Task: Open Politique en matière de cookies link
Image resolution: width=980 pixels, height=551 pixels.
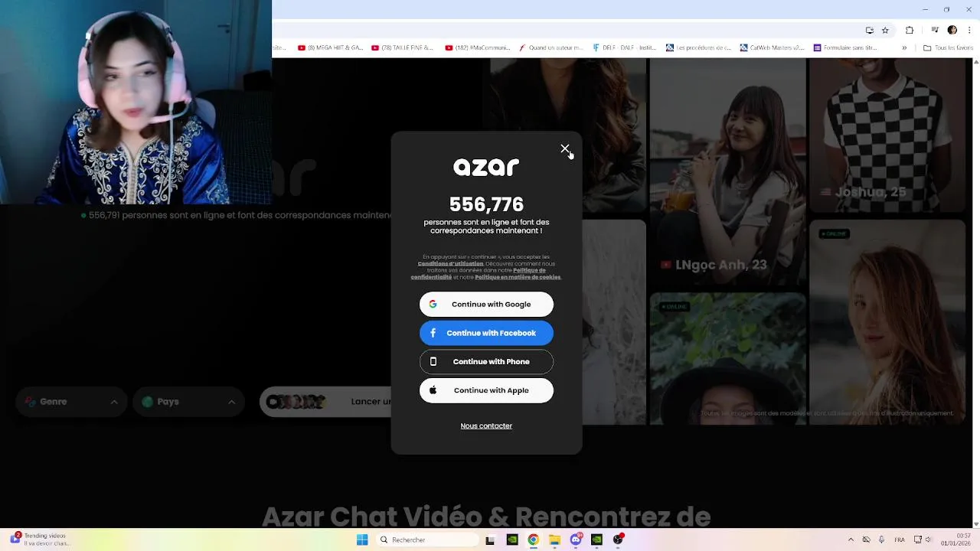Action: (x=518, y=277)
